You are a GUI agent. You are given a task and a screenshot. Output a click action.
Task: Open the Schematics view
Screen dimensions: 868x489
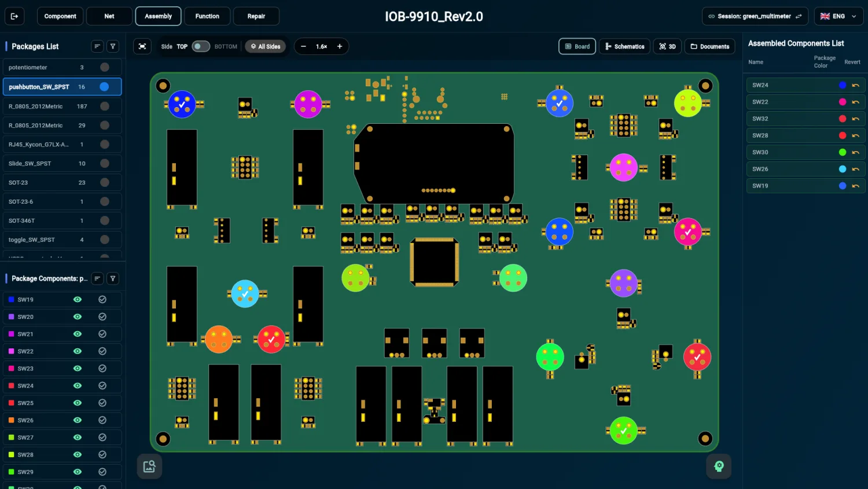[625, 46]
